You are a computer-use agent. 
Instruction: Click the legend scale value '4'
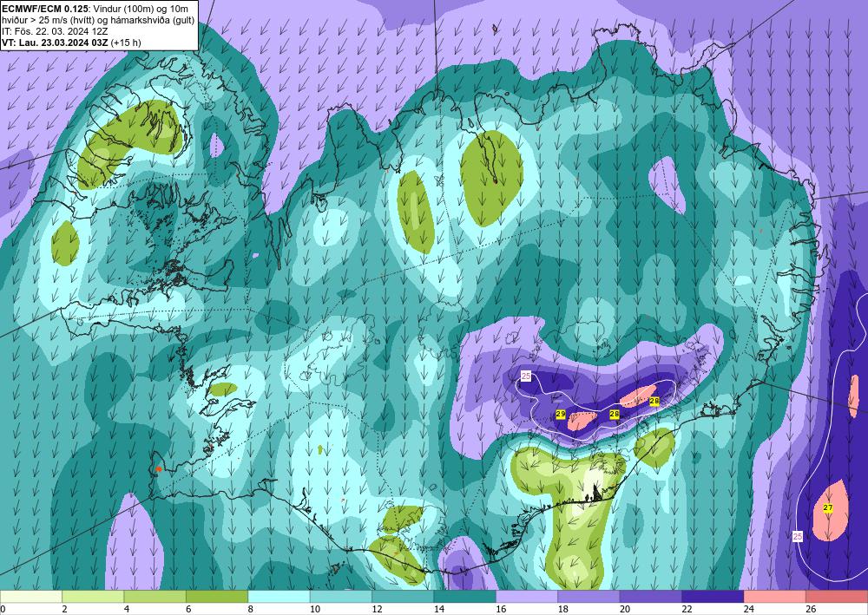pos(126,610)
